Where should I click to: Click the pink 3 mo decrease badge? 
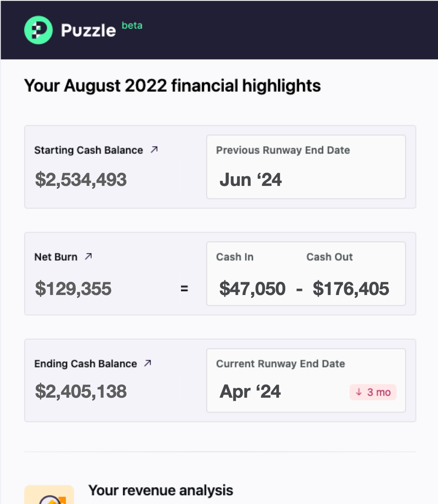373,392
